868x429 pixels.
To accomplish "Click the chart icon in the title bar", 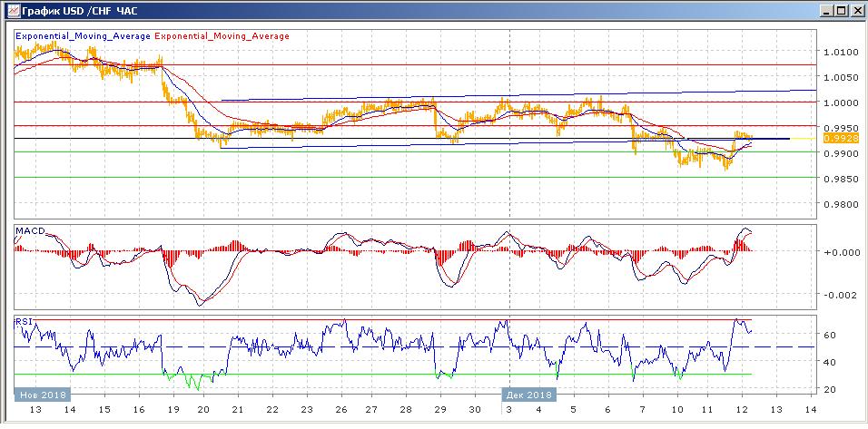I will pos(12,11).
